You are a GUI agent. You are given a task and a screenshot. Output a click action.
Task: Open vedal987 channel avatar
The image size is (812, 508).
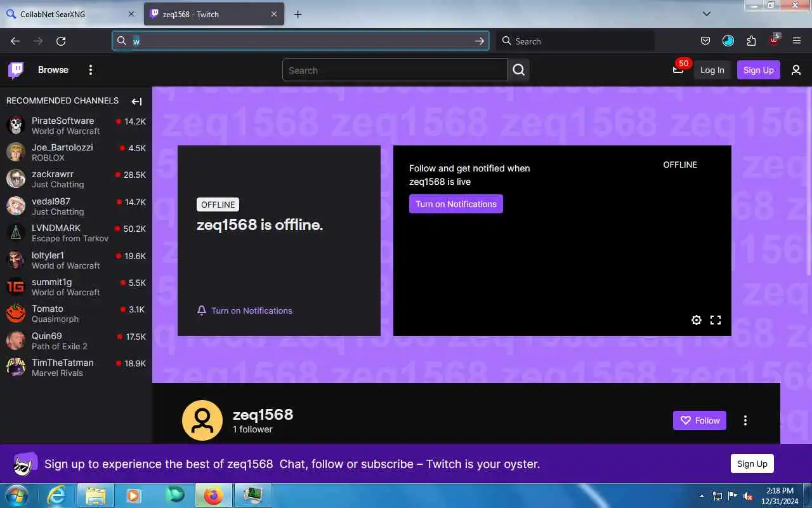(16, 206)
